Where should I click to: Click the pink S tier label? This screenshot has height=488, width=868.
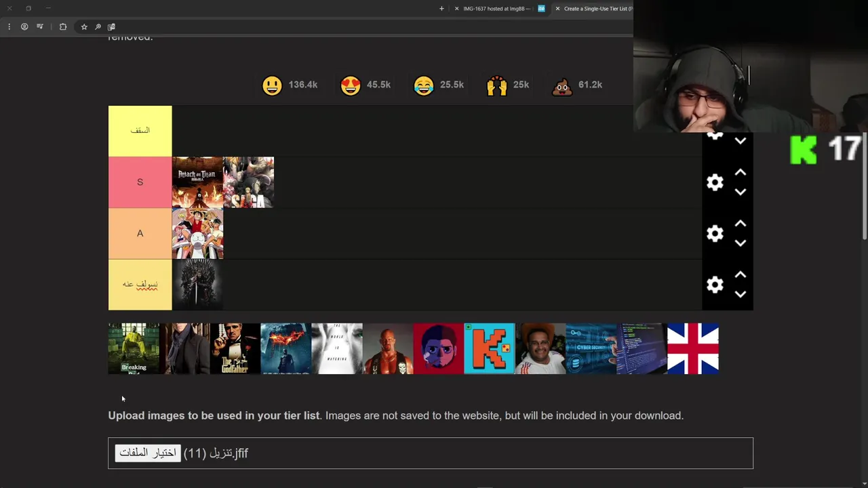tap(140, 182)
